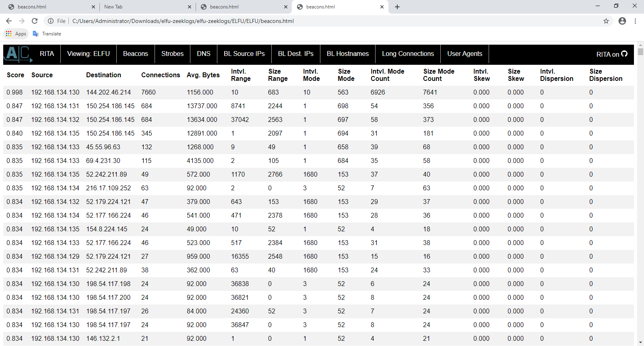The width and height of the screenshot is (644, 346).
Task: Select Viewing: ELFU menu item
Action: [89, 54]
